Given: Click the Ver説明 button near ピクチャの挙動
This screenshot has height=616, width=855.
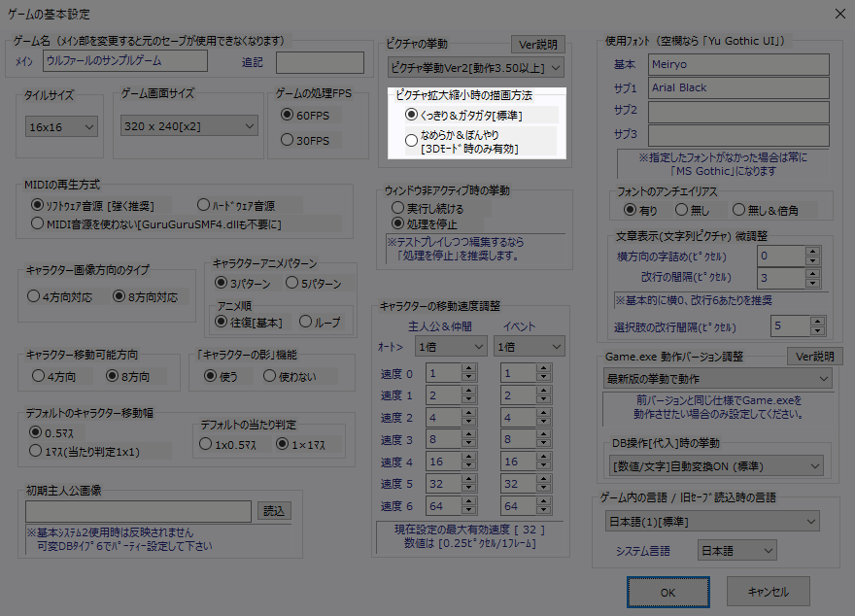Looking at the screenshot, I should coord(538,44).
